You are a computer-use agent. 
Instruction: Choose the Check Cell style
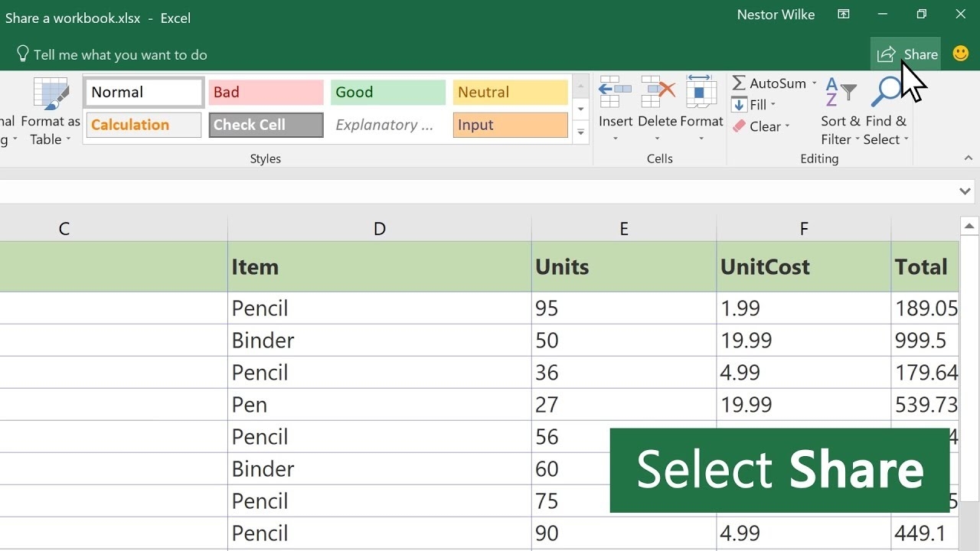[x=266, y=125]
